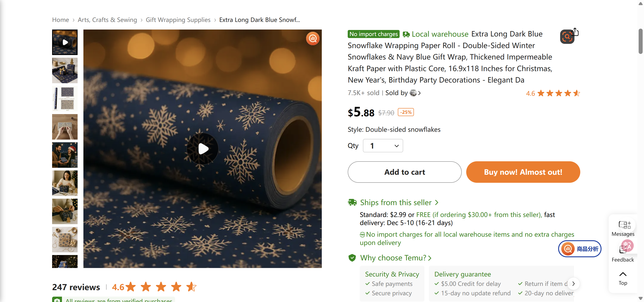Click the search-by-image scan icon
The width and height of the screenshot is (644, 302).
567,36
